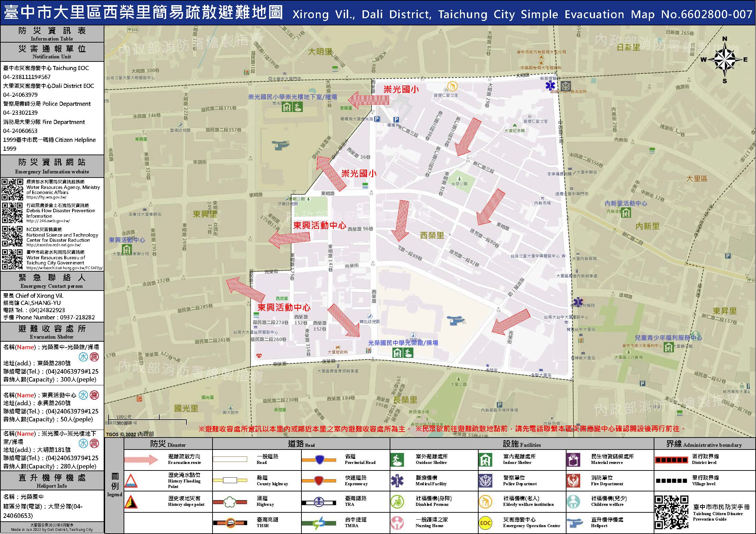Select the outdoor shelter icon at 崇光國民小學
This screenshot has width=756, height=534.
click(x=298, y=107)
